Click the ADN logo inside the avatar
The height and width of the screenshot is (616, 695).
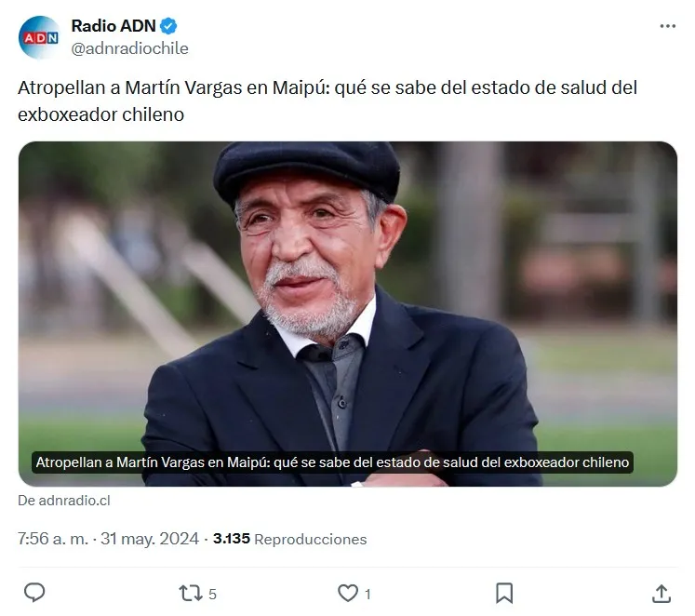[x=41, y=37]
